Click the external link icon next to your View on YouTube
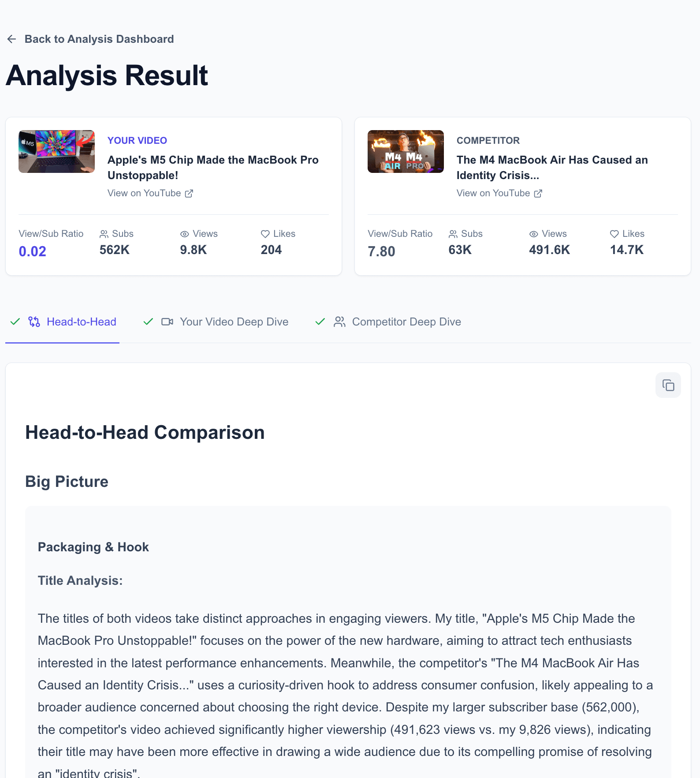The width and height of the screenshot is (700, 778). coord(189,193)
